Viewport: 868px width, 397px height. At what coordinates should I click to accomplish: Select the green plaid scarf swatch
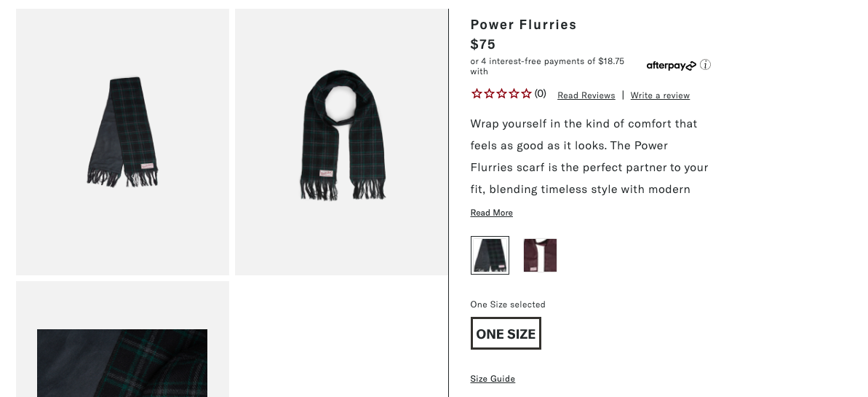pos(490,255)
